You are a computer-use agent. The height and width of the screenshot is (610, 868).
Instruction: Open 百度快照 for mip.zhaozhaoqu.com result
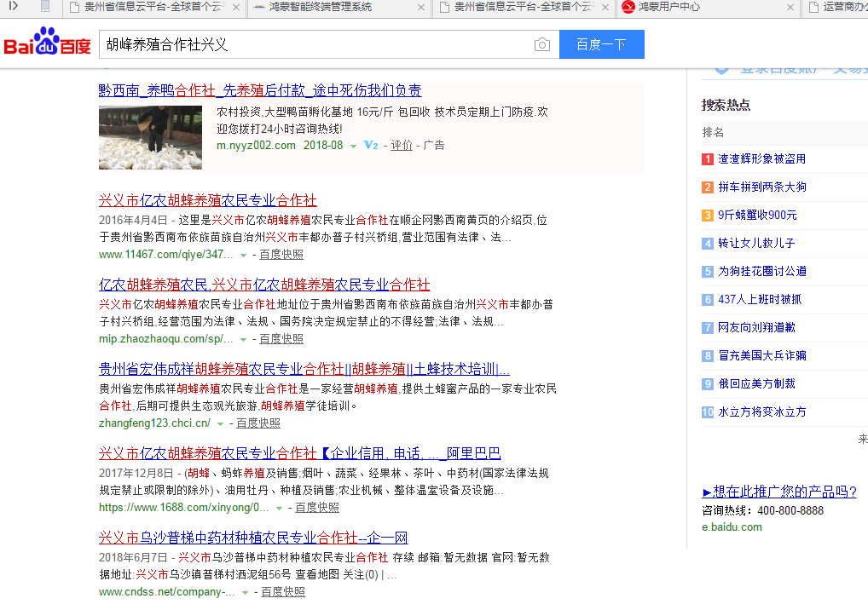coord(281,339)
